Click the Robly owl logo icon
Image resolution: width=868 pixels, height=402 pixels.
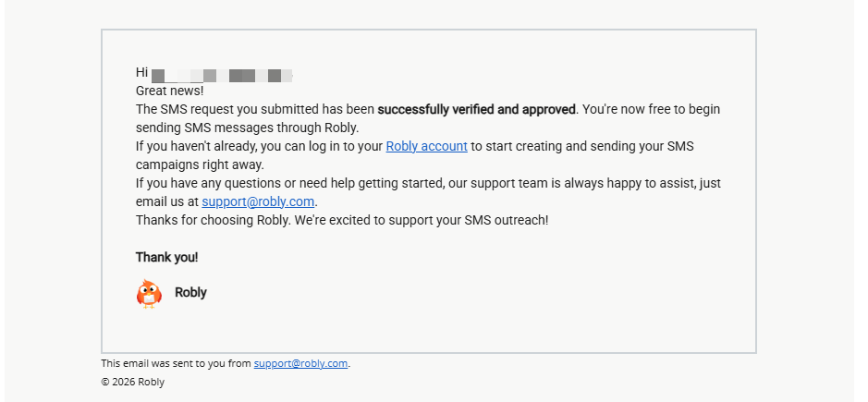click(149, 294)
